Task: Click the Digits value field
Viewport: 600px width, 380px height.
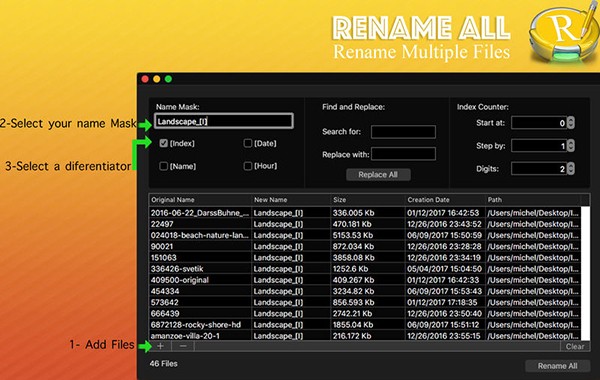Action: click(539, 168)
